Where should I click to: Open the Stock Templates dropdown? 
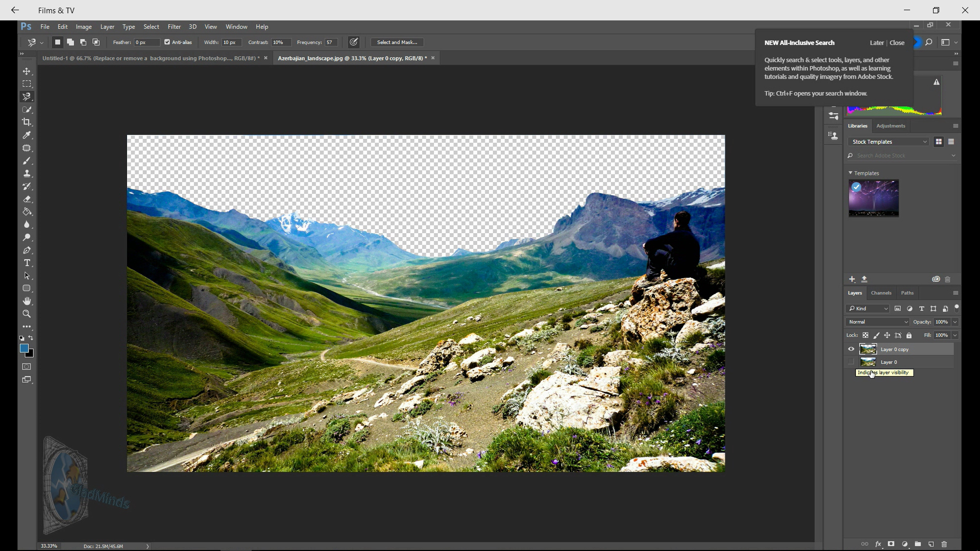point(889,142)
